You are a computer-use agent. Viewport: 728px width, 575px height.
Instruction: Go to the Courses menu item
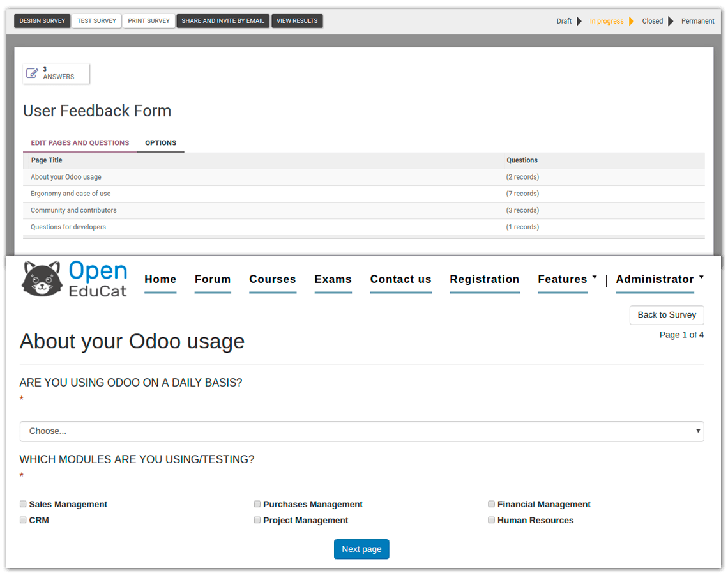click(x=273, y=279)
